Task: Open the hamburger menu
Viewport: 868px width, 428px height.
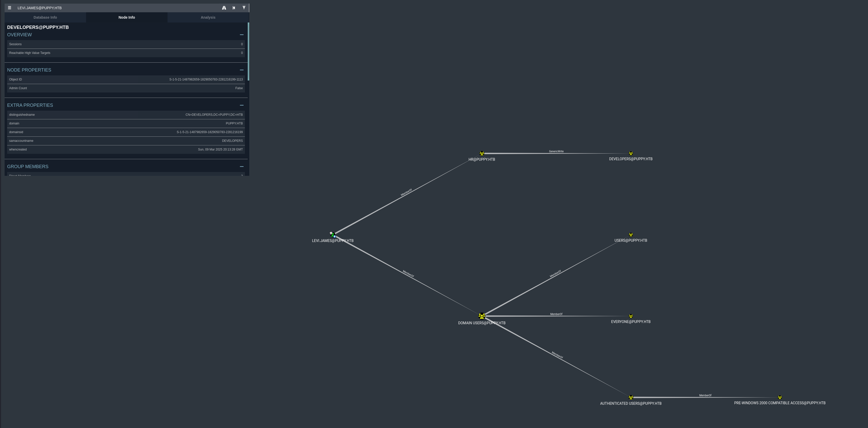Action: point(9,7)
